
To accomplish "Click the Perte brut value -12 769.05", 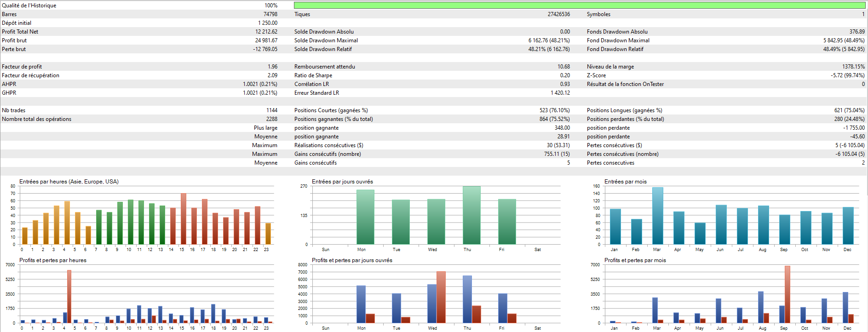I will [x=265, y=49].
